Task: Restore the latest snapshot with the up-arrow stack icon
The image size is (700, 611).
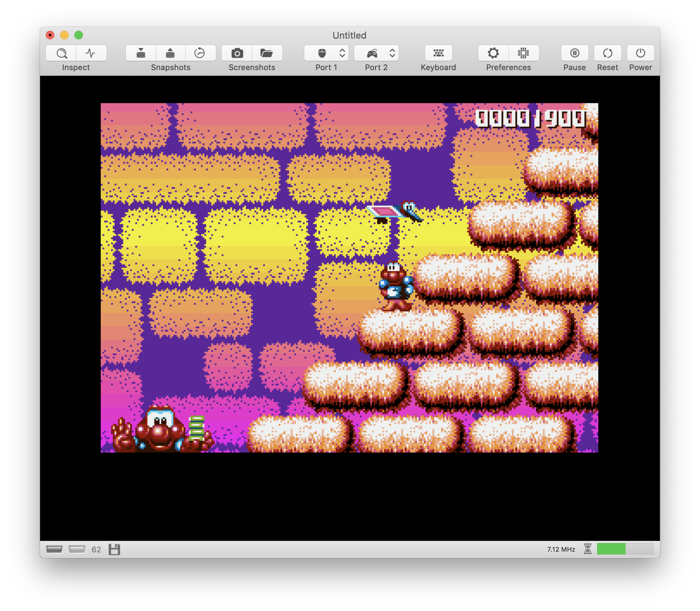Action: pyautogui.click(x=171, y=53)
